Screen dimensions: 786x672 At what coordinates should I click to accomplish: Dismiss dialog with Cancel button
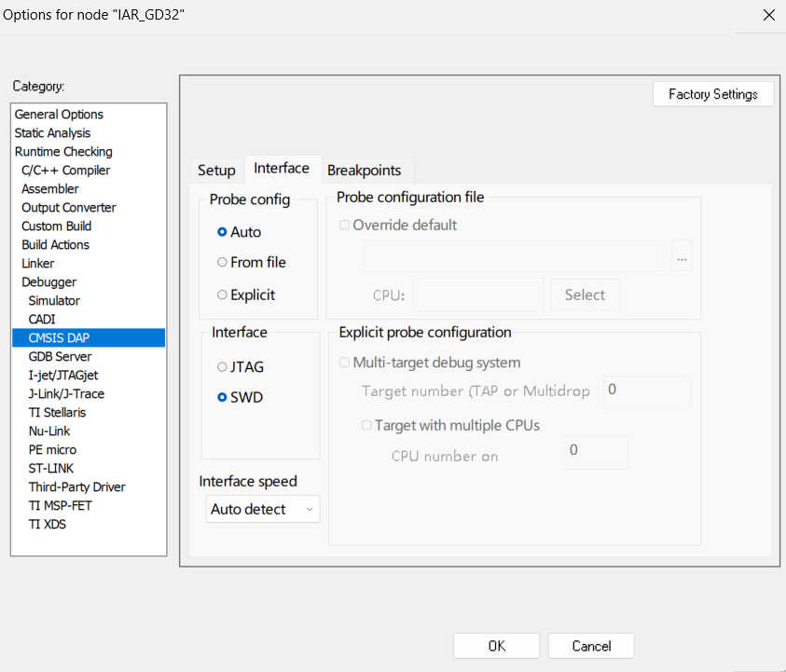[591, 646]
